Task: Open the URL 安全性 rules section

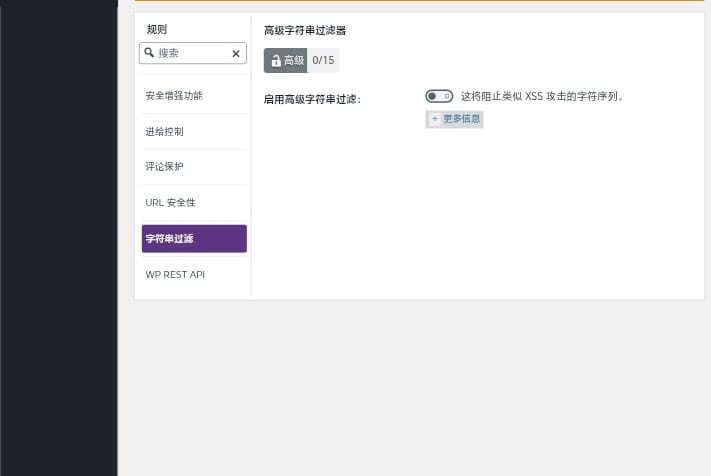Action: click(194, 203)
